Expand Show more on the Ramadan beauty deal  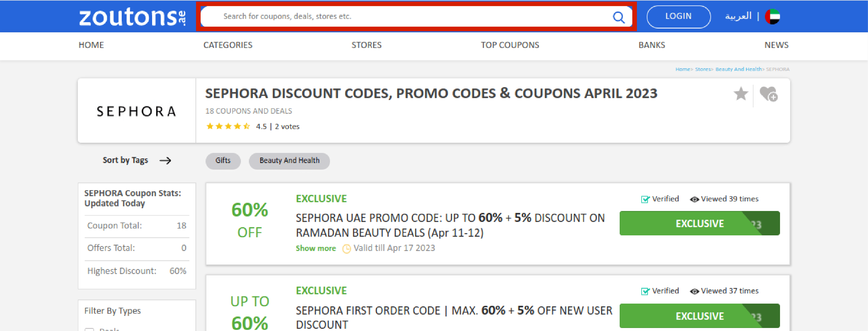[315, 248]
